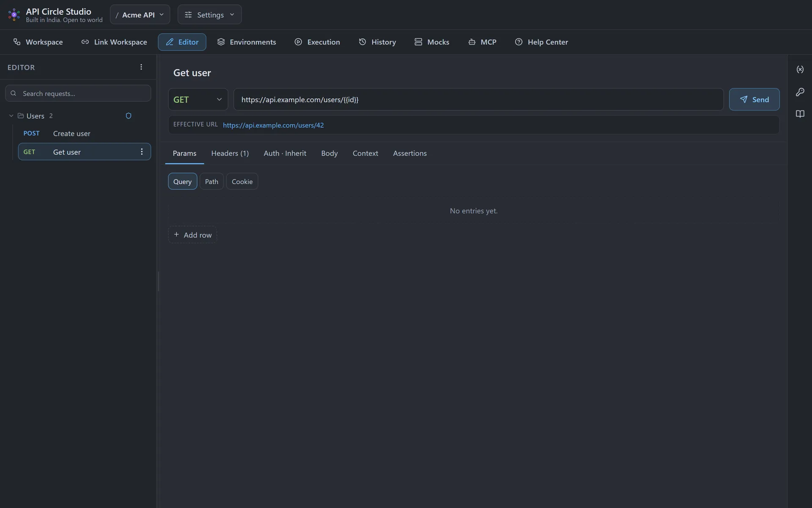Viewport: 812px width, 508px height.
Task: Open the Execution tab
Action: pos(317,41)
